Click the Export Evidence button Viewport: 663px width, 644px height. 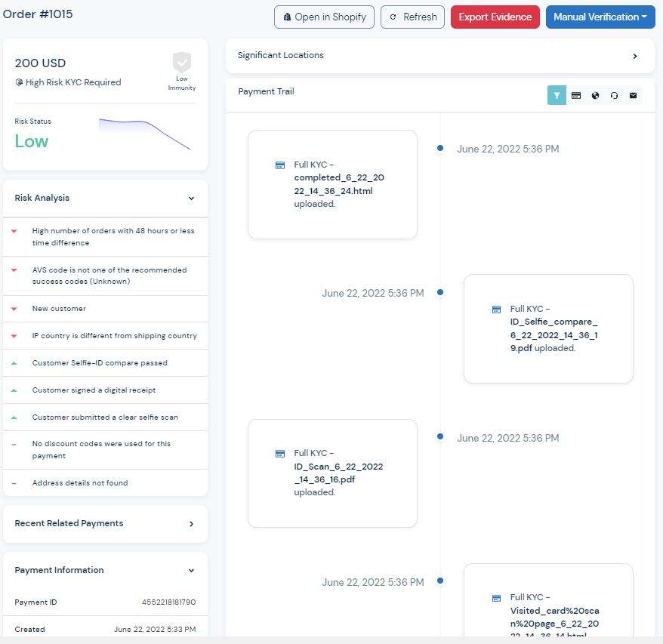coord(495,17)
